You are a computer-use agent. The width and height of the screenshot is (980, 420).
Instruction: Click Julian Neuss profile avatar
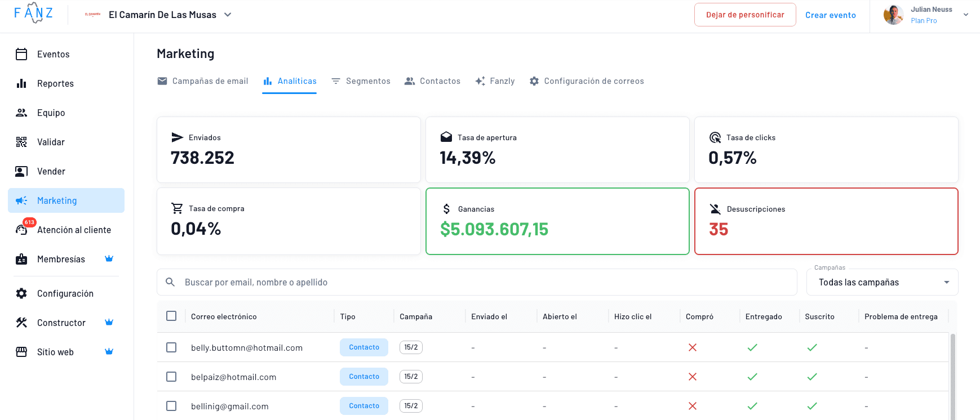tap(893, 15)
